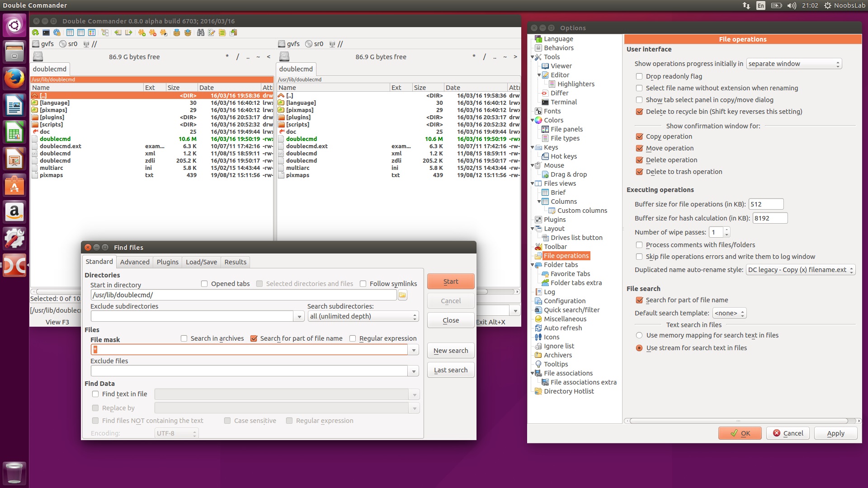Click the pack files box icon
The width and height of the screenshot is (868, 488).
pyautogui.click(x=177, y=33)
